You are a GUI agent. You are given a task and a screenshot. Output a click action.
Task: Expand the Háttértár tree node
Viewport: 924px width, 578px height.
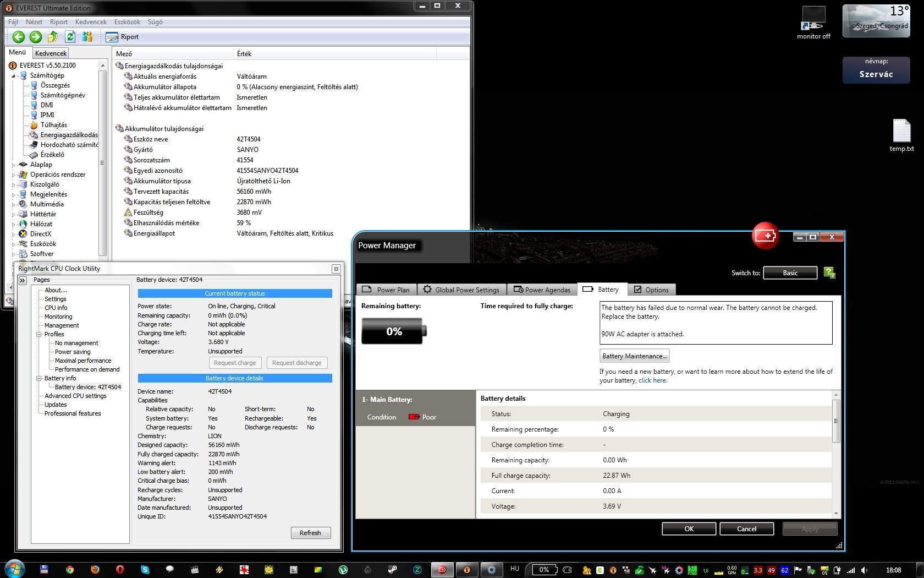14,214
